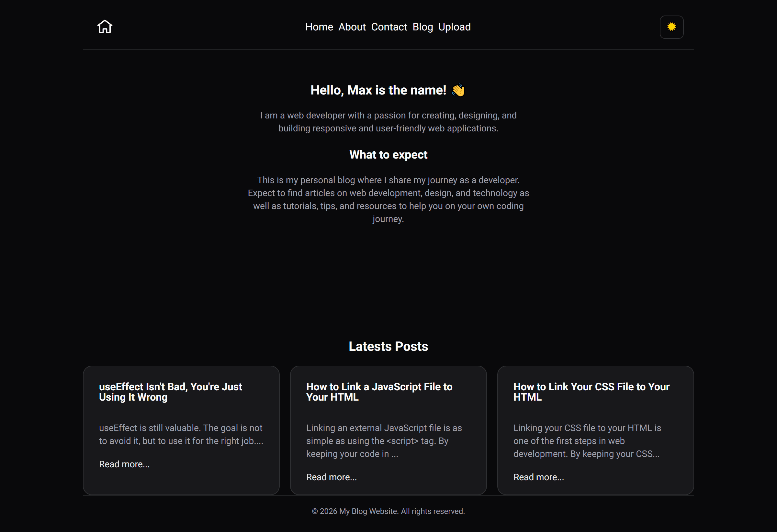Click the What to expect heading
The width and height of the screenshot is (777, 532).
click(x=388, y=155)
